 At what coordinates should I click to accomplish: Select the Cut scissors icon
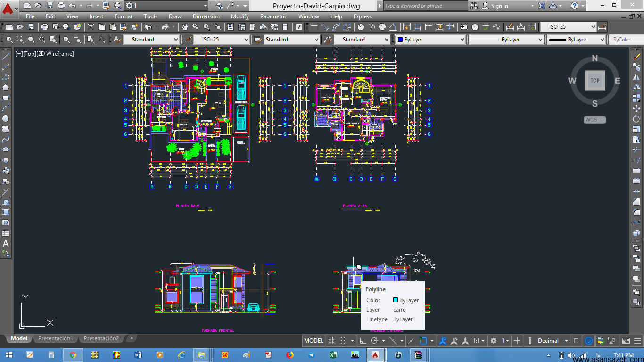pos(91,27)
